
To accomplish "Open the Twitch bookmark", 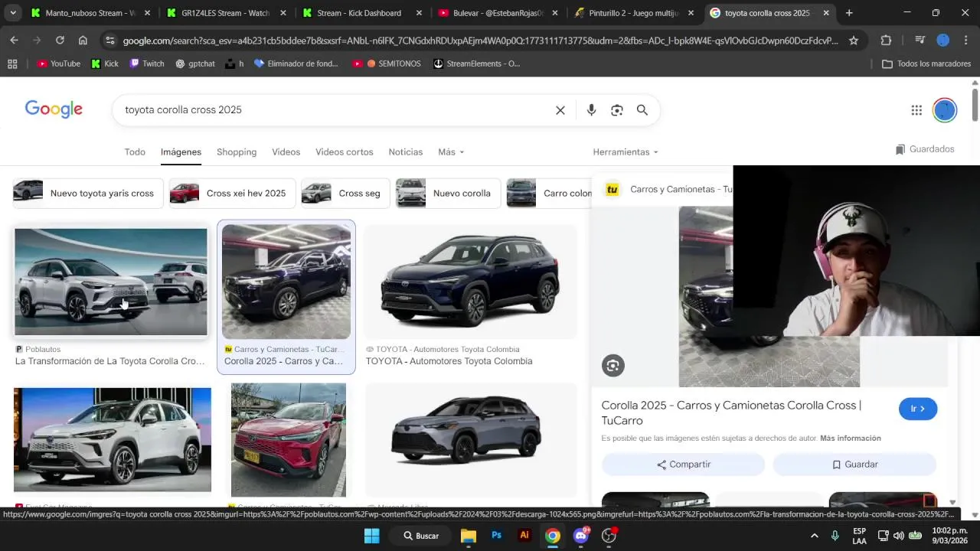I will point(147,64).
